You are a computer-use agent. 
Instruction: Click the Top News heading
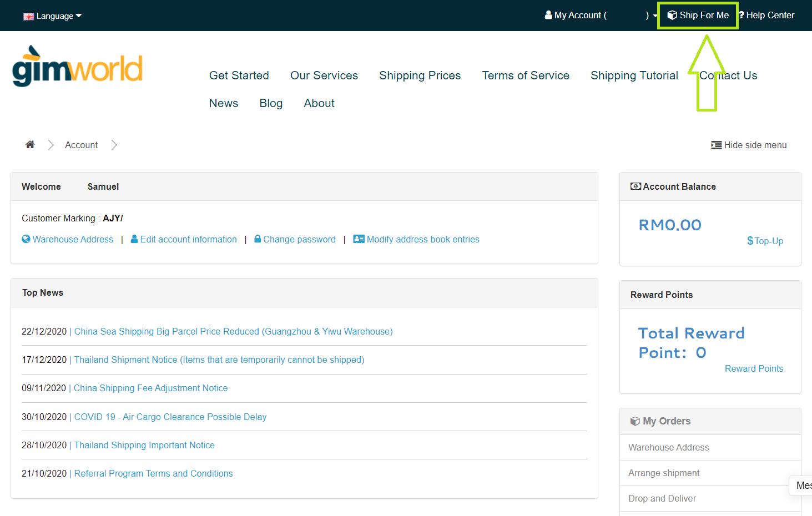point(43,292)
